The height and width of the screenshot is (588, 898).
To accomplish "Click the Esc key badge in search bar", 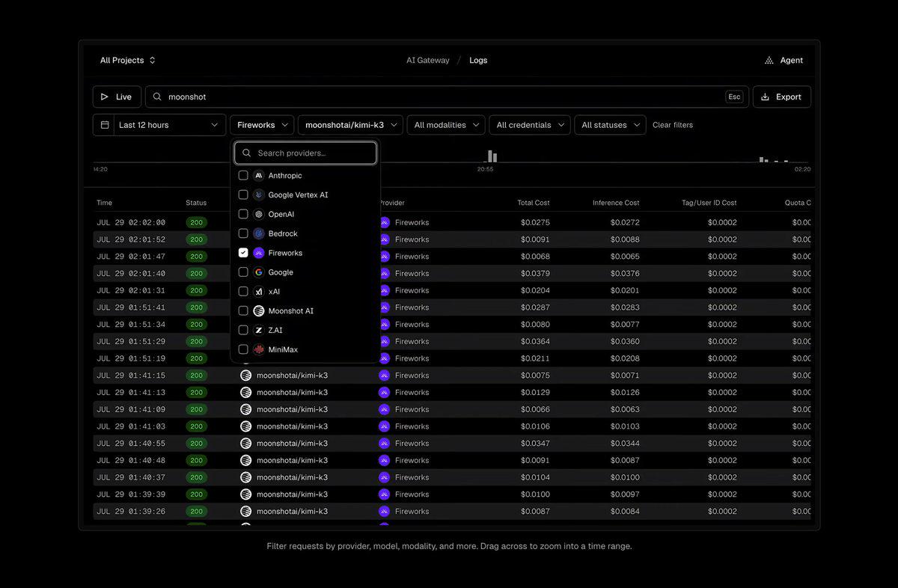I will click(734, 97).
